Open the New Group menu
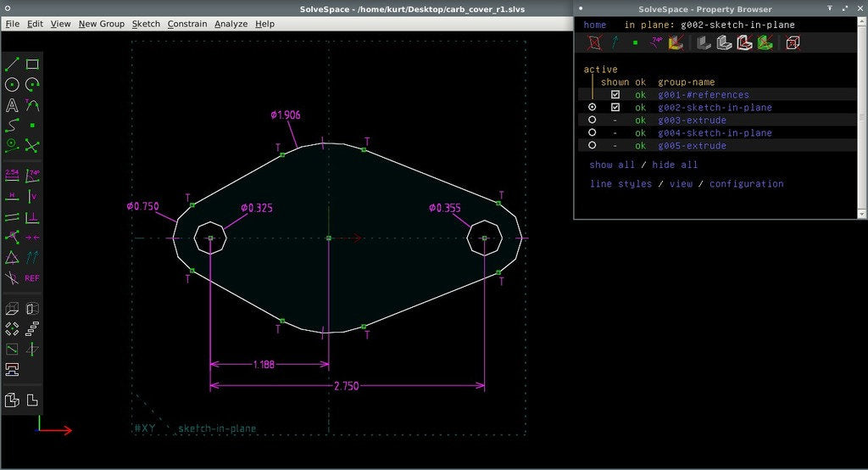 [102, 24]
